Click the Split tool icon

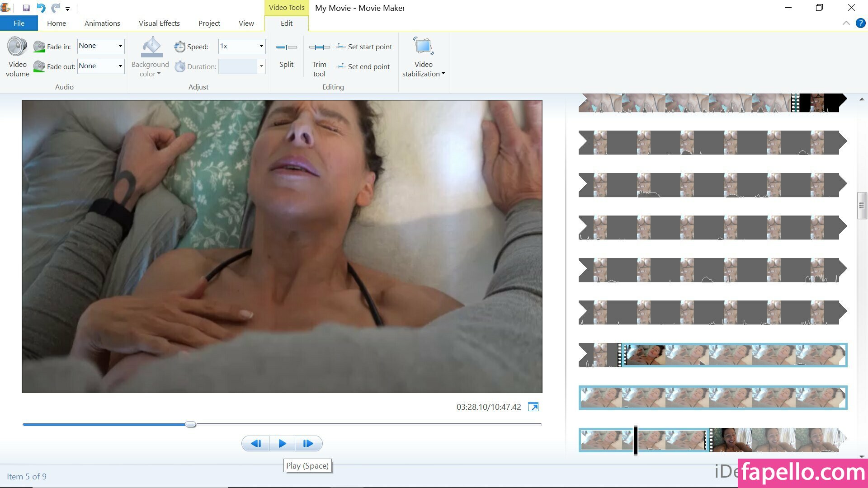tap(286, 47)
